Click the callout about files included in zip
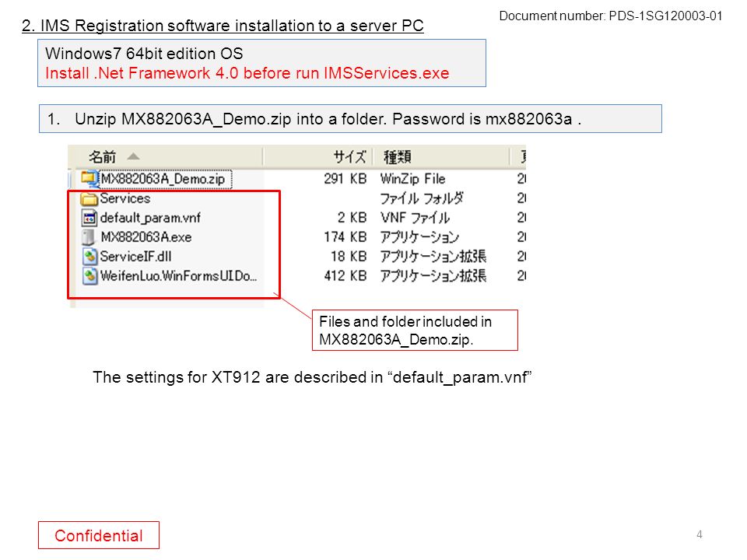Viewport: 747px width, 560px height. 415,331
